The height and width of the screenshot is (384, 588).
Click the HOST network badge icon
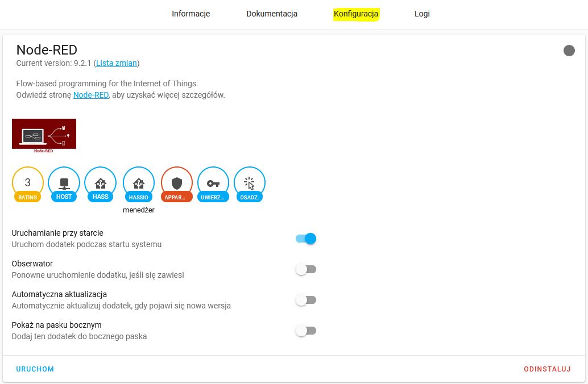[64, 183]
